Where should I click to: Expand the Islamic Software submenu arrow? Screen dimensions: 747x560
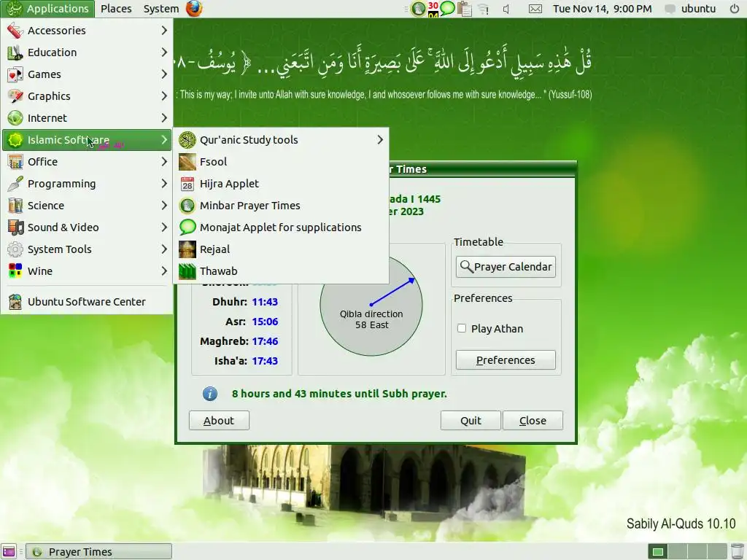pyautogui.click(x=164, y=140)
